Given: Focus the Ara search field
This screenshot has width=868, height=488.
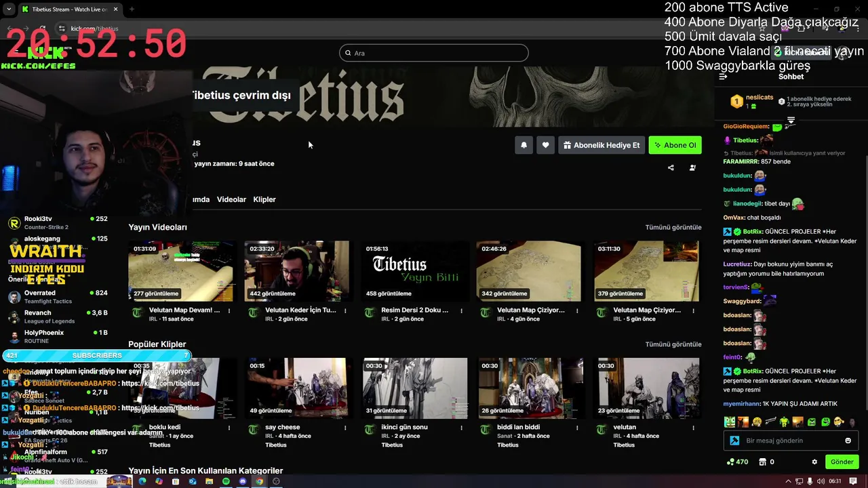Looking at the screenshot, I should [x=434, y=53].
